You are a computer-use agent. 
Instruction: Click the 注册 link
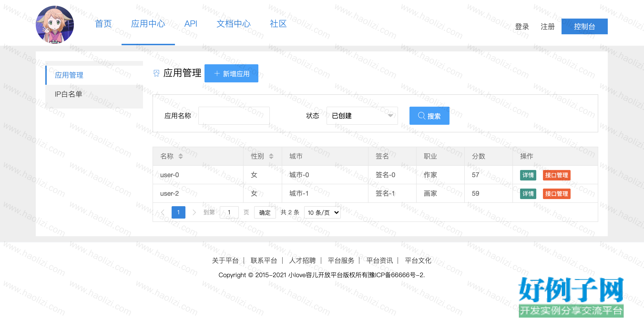click(x=548, y=26)
